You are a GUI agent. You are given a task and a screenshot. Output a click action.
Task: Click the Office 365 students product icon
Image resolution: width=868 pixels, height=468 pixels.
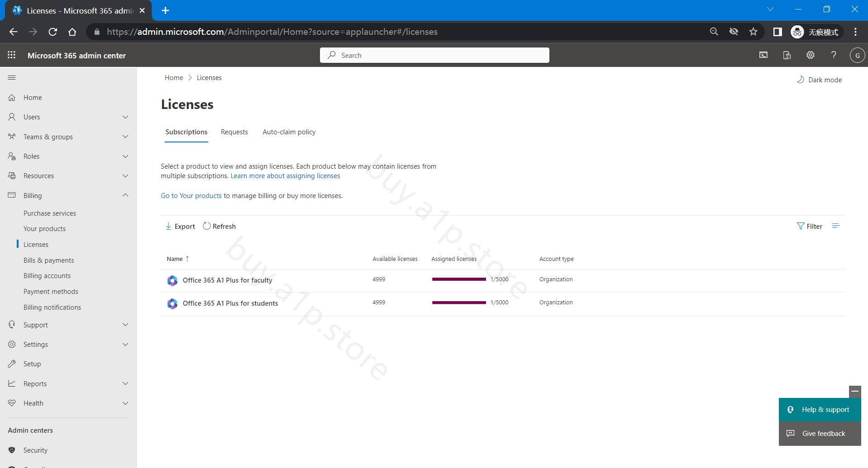click(x=172, y=303)
